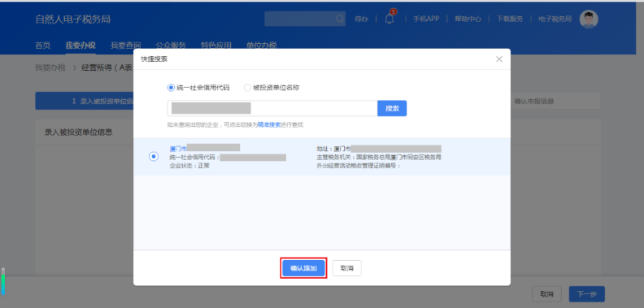Open the 我要办税 tab
The image size is (644, 308).
[x=80, y=46]
